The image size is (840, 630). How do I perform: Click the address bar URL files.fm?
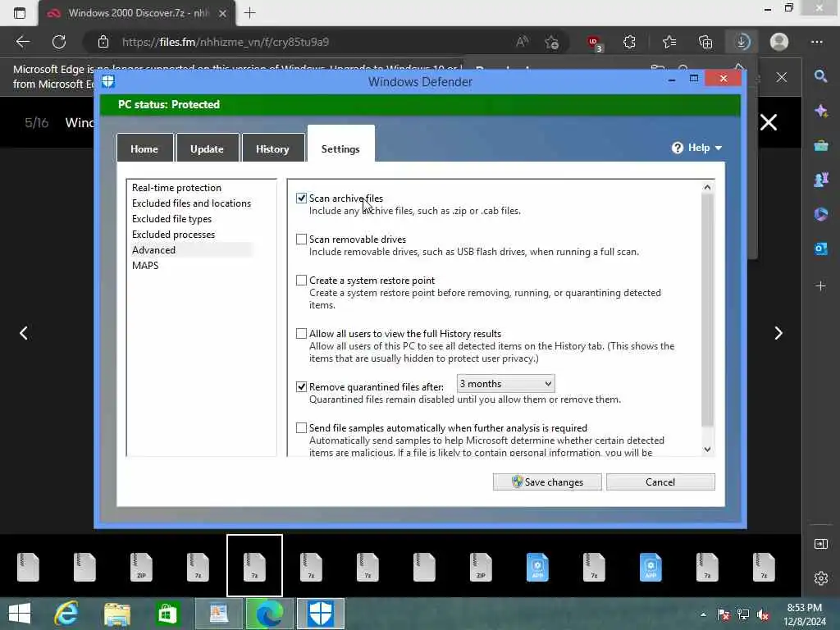click(x=226, y=42)
